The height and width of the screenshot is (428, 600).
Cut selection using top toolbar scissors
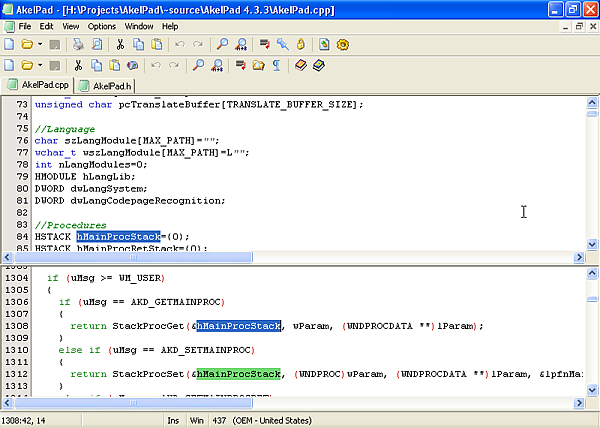click(120, 44)
